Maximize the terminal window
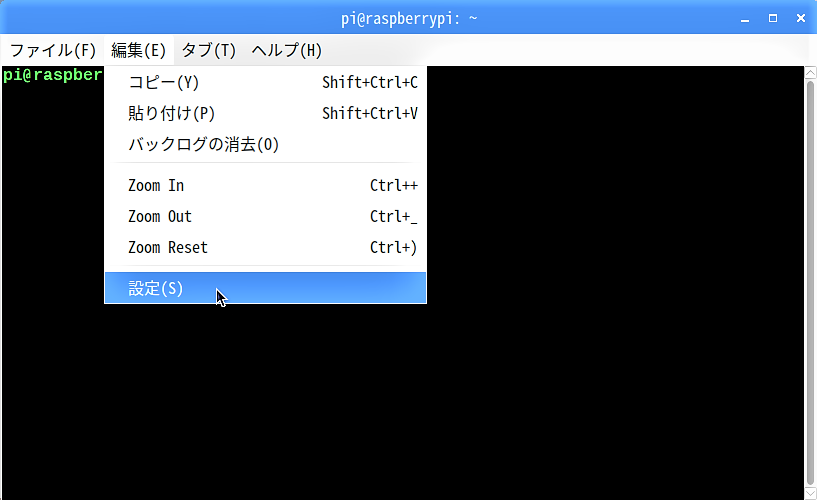 click(x=773, y=18)
